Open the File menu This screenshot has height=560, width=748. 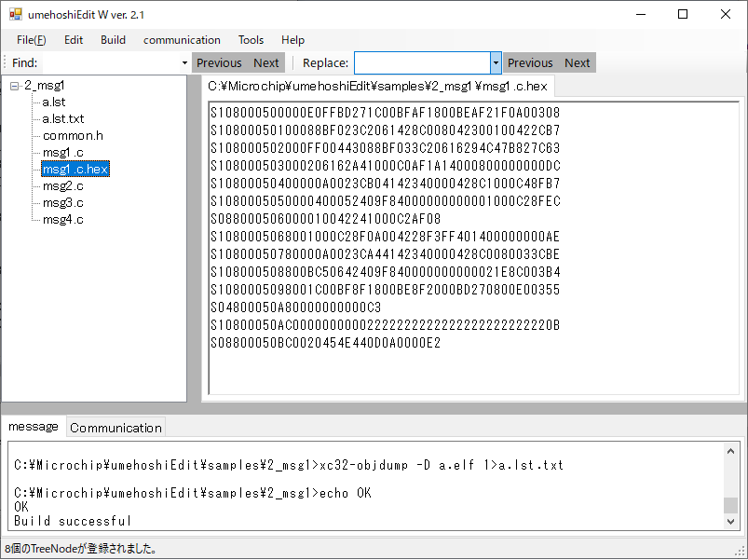[32, 40]
